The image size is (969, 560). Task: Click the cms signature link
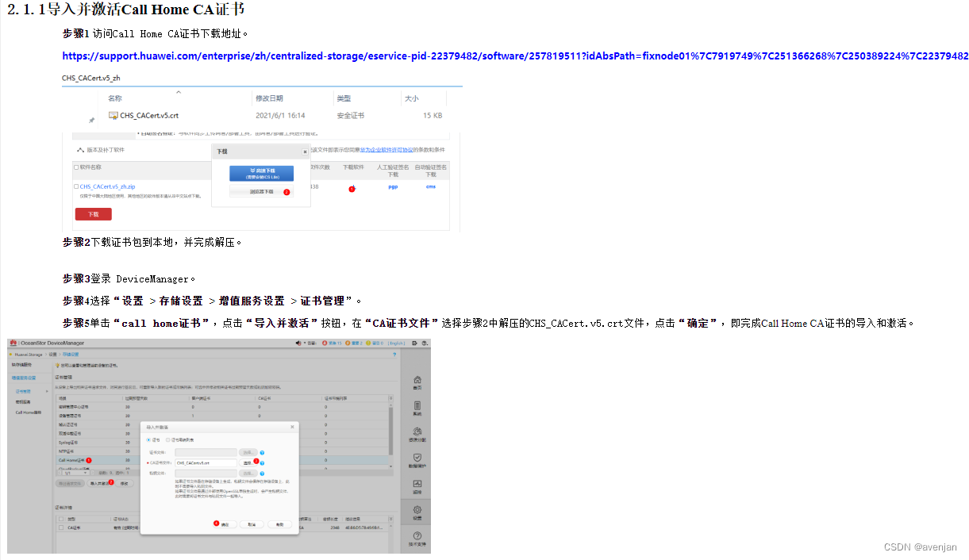(x=431, y=186)
